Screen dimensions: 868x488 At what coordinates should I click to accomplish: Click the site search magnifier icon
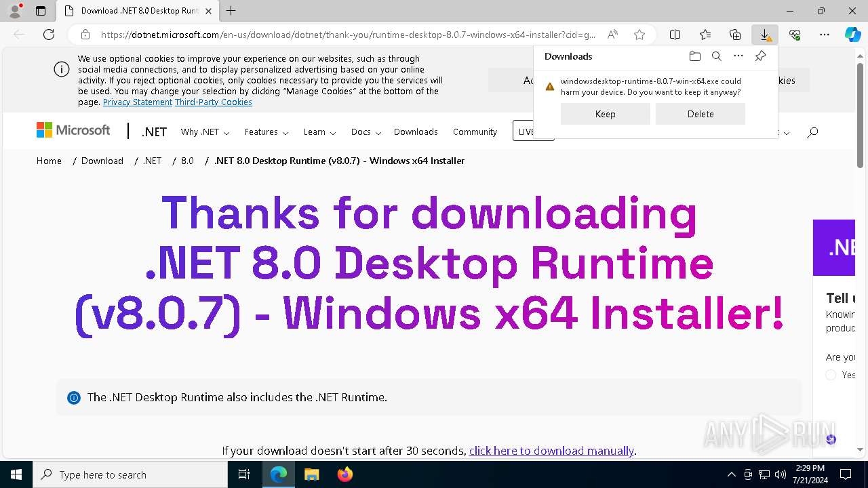pos(812,132)
